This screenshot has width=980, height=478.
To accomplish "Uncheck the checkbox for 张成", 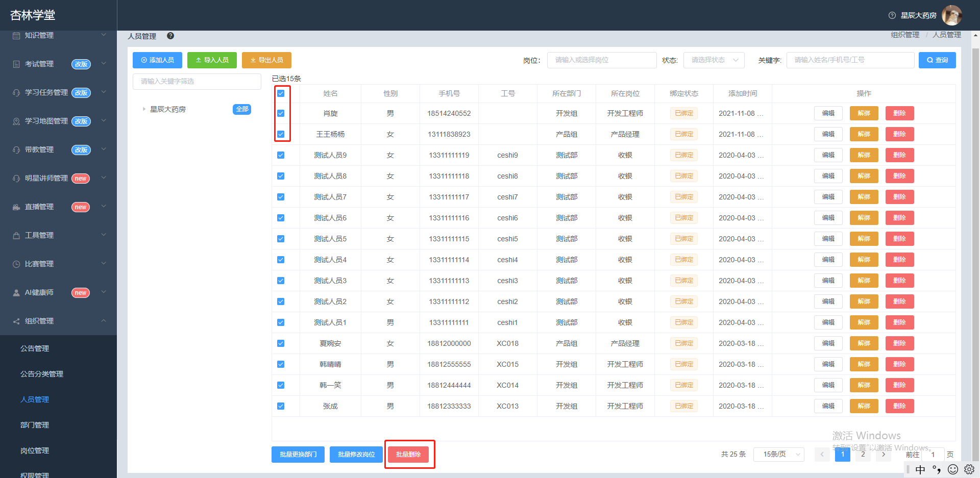I will coord(281,406).
